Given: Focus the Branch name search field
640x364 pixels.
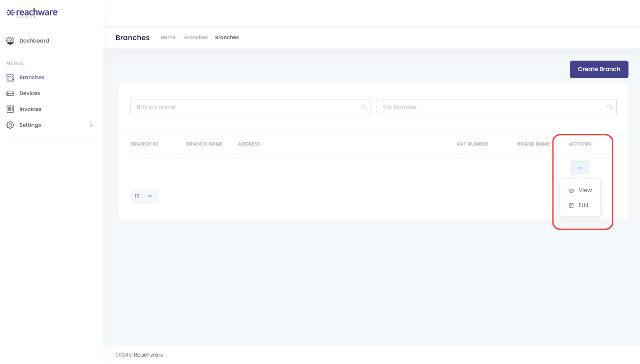Looking at the screenshot, I should (250, 107).
